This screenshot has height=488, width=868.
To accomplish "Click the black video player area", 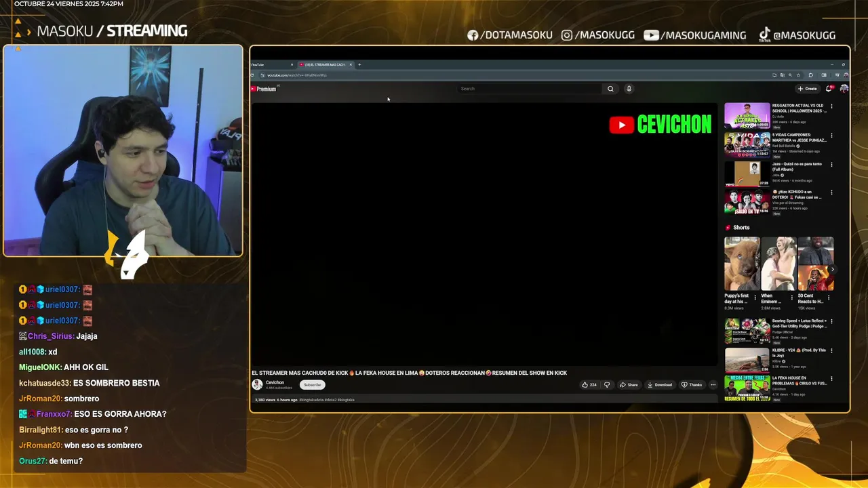I will coord(484,235).
